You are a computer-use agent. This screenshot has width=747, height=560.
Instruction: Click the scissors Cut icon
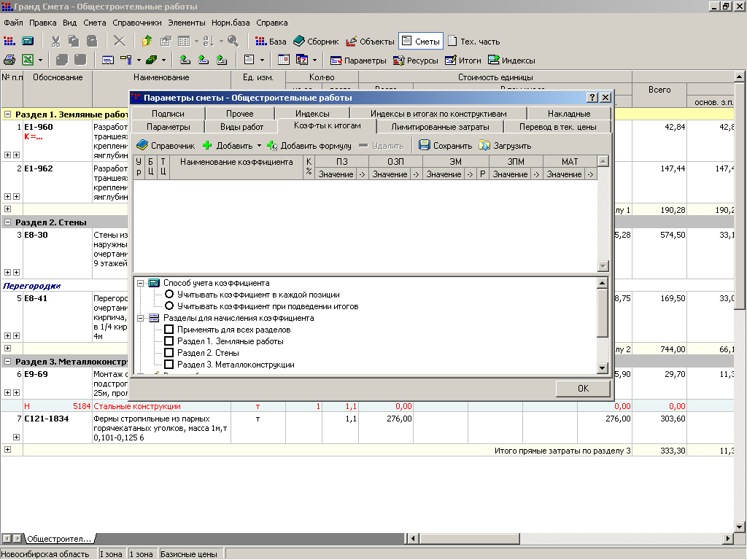point(55,41)
